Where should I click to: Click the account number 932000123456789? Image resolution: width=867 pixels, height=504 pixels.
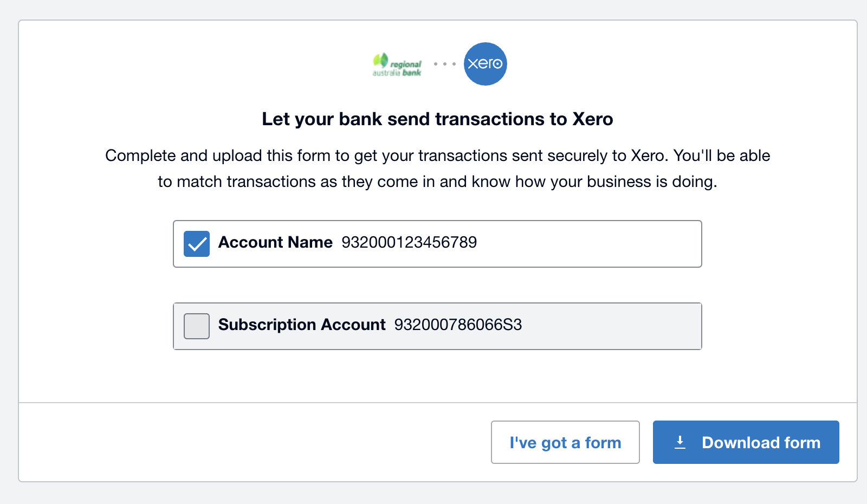pyautogui.click(x=410, y=243)
